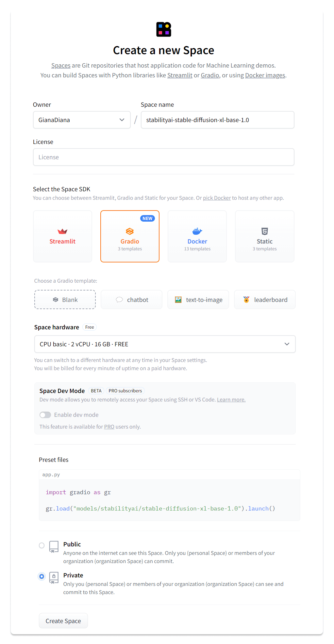The height and width of the screenshot is (644, 334).
Task: Select the Streamlit crown icon
Action: (x=62, y=231)
